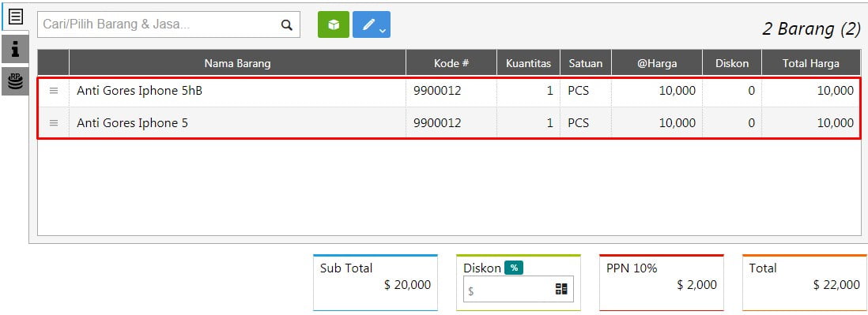The height and width of the screenshot is (315, 868).
Task: Select the Anti Gores Iphone 5hB name cell
Action: point(237,92)
